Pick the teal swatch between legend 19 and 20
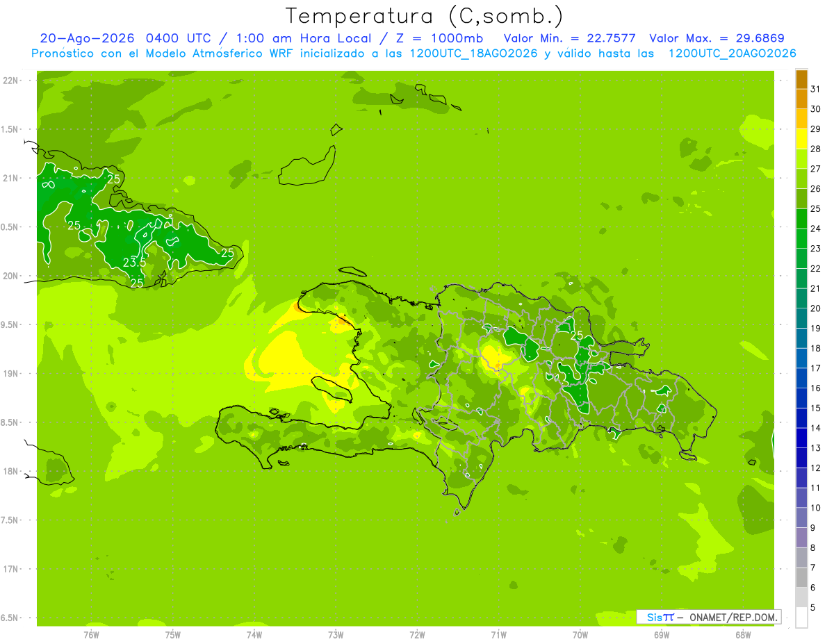This screenshot has width=834, height=644. (801, 318)
